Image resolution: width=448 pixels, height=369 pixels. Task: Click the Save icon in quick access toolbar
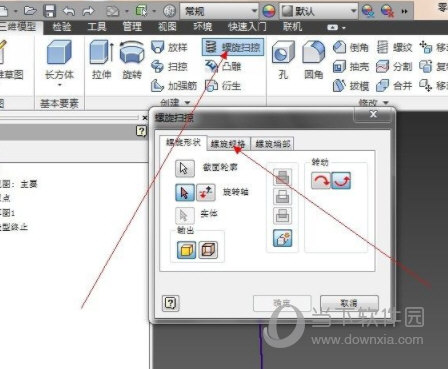pyautogui.click(x=50, y=11)
